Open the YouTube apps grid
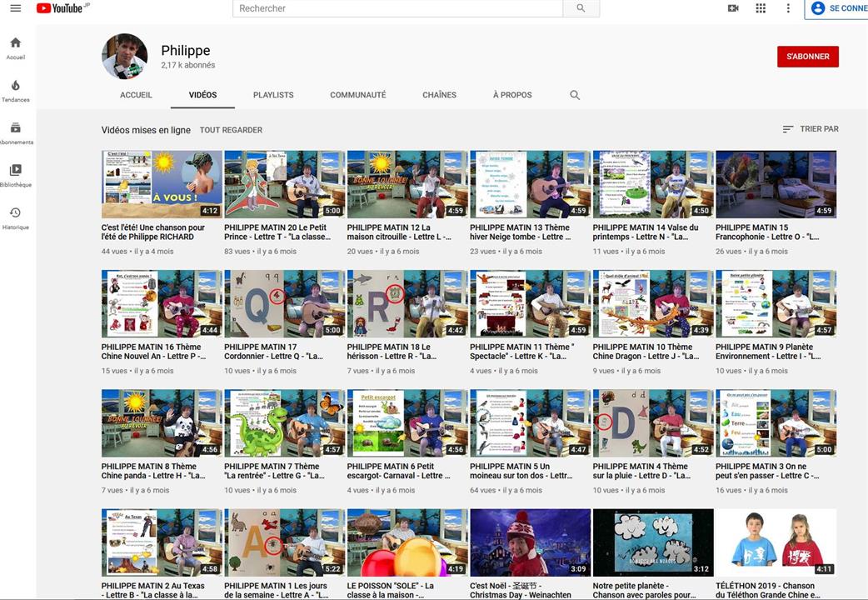Viewport: 868px width, 600px height. (761, 8)
